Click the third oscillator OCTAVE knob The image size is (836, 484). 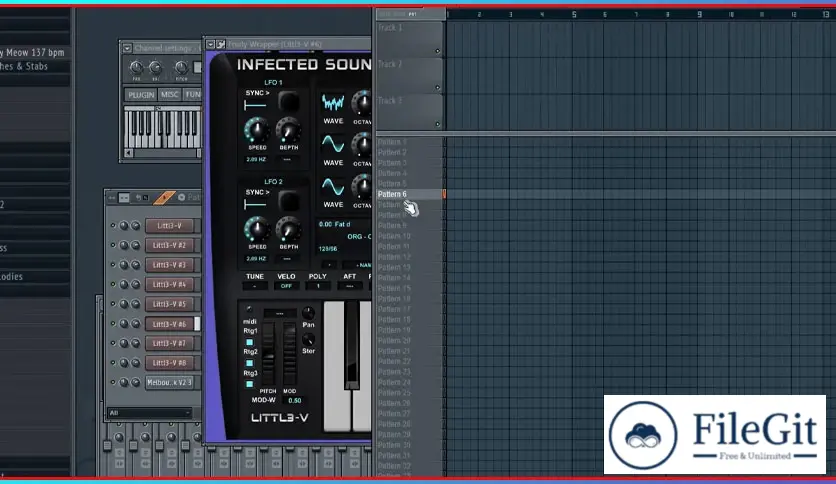coord(363,187)
